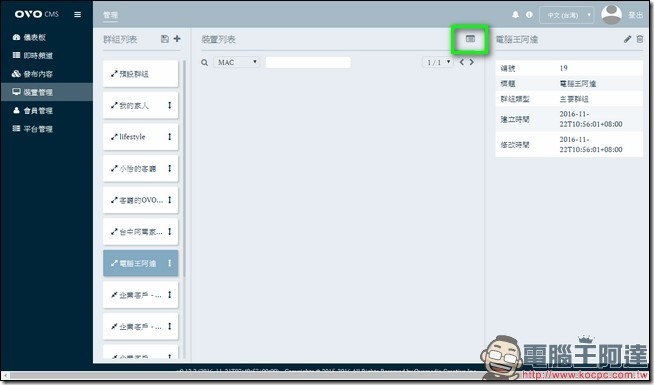
Task: Open the MAC filter dropdown
Action: (x=236, y=63)
